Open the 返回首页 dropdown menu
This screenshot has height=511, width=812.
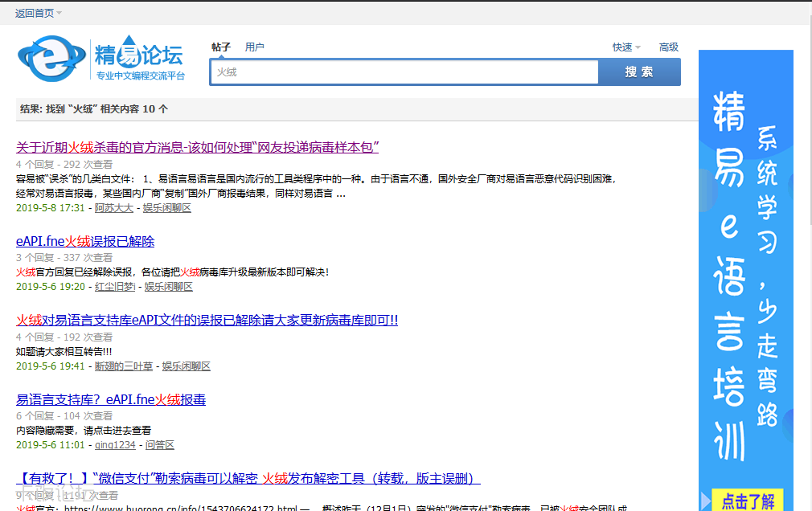tap(35, 12)
